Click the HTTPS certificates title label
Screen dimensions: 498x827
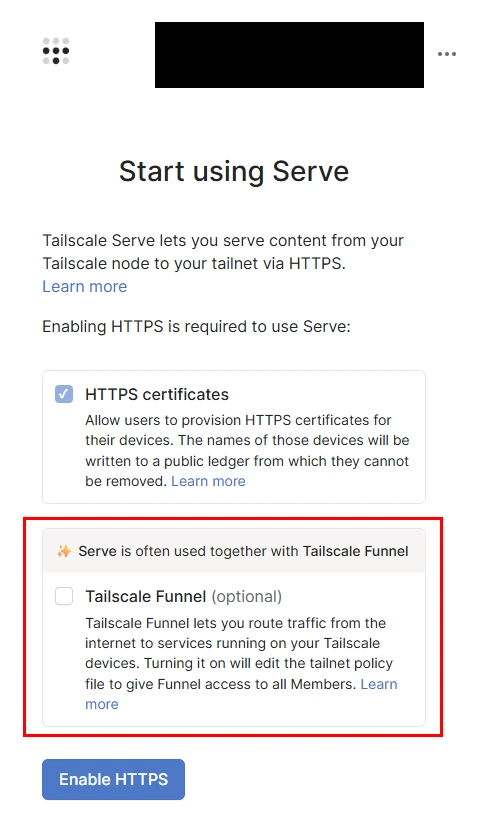click(x=157, y=395)
